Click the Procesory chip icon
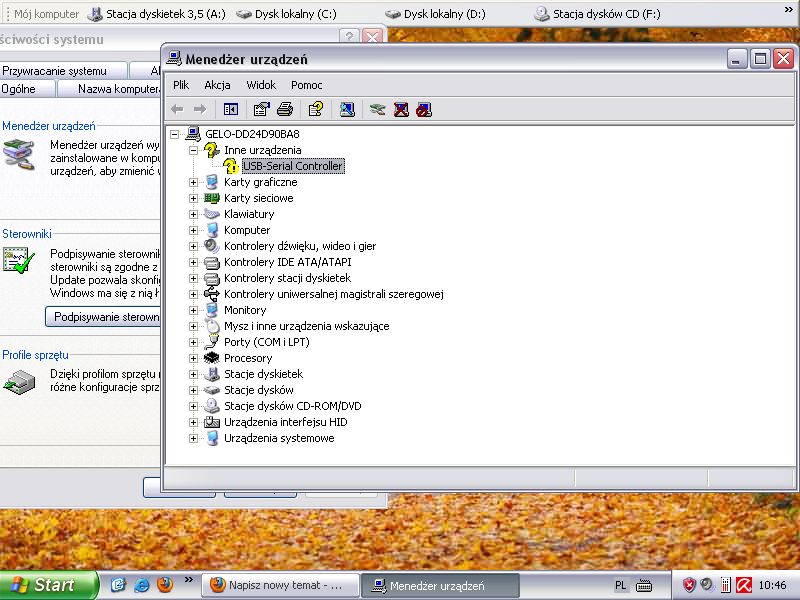800x600 pixels. [x=212, y=358]
